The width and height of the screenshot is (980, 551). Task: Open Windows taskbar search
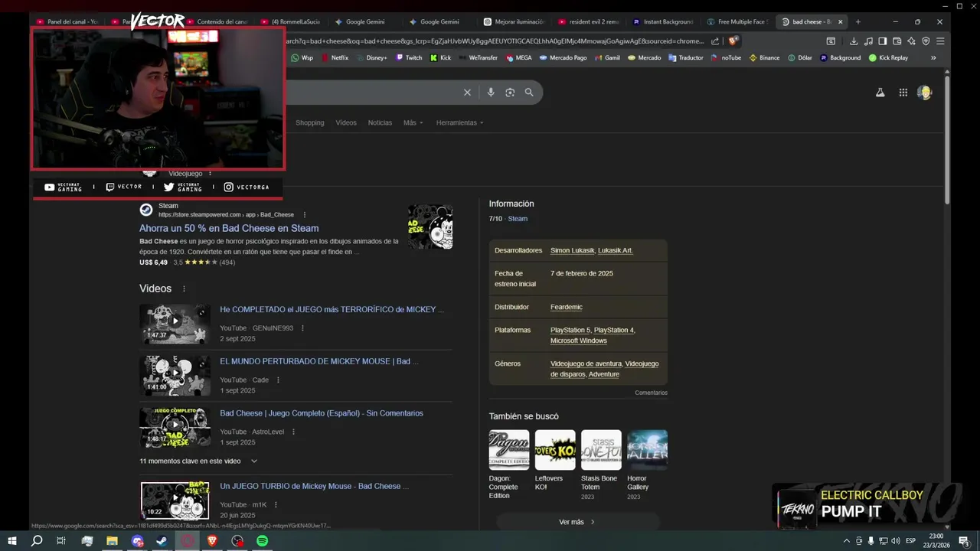(x=37, y=541)
